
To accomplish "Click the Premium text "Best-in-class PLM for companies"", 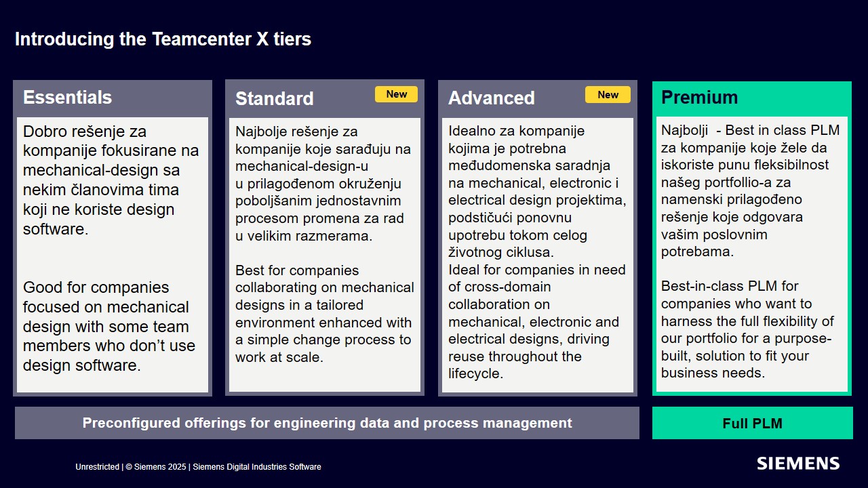I will pos(747,329).
